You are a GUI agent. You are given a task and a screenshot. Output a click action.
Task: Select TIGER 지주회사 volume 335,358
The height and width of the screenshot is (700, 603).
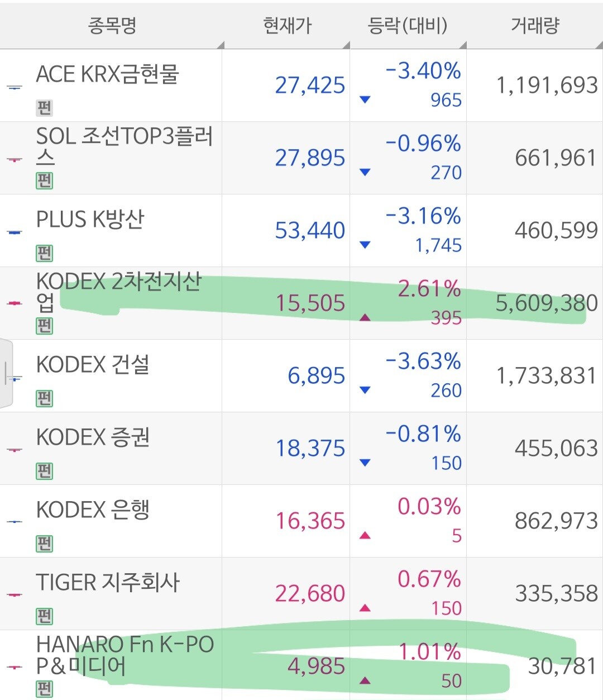click(556, 593)
